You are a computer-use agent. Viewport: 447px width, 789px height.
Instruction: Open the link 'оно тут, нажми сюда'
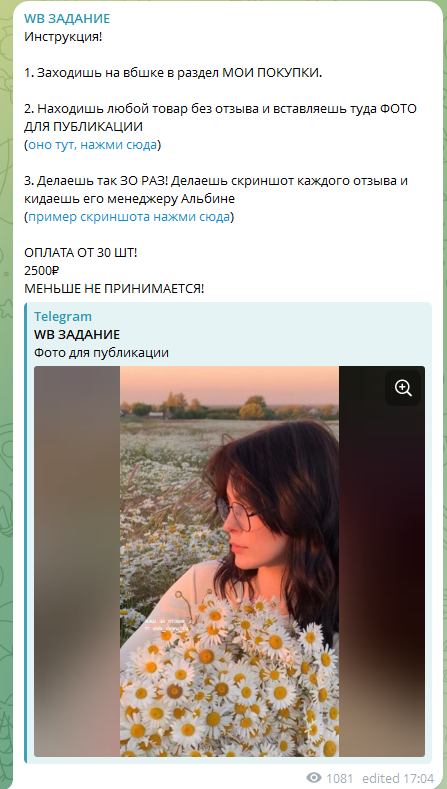point(92,145)
